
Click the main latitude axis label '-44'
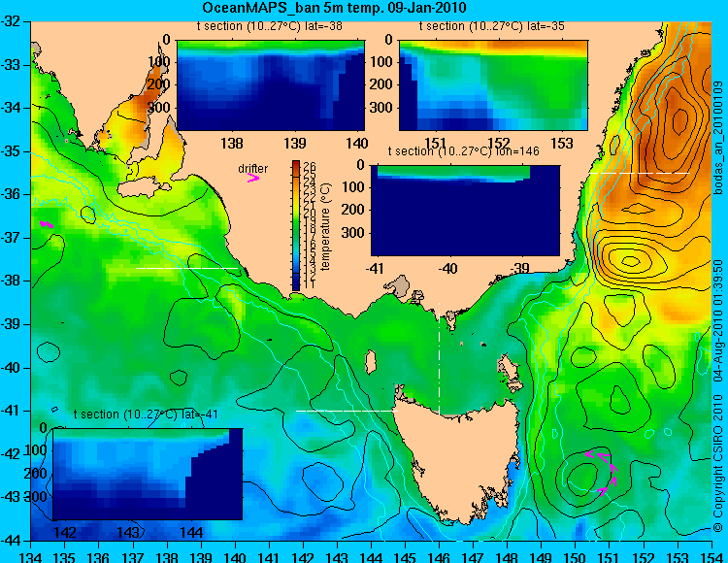[x=12, y=541]
